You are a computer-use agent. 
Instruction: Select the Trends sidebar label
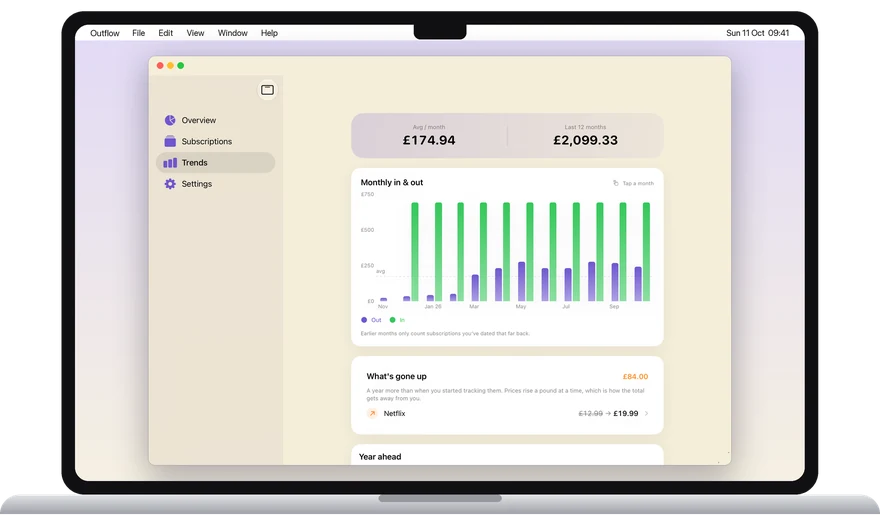(x=195, y=163)
